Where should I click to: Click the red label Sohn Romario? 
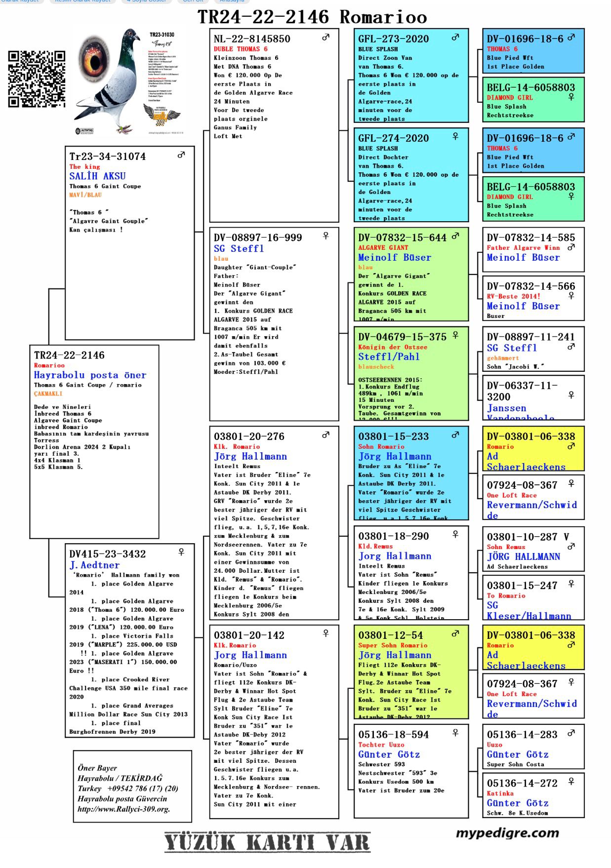pos(381,447)
